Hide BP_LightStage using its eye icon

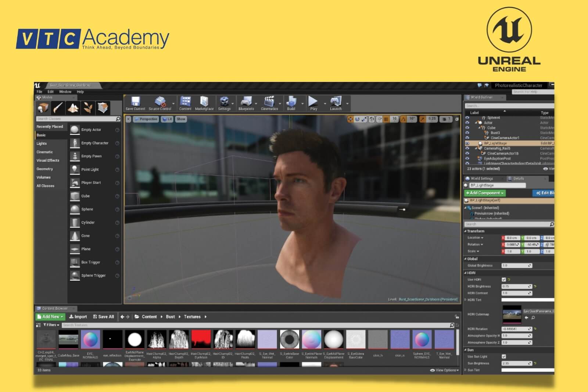coord(467,143)
